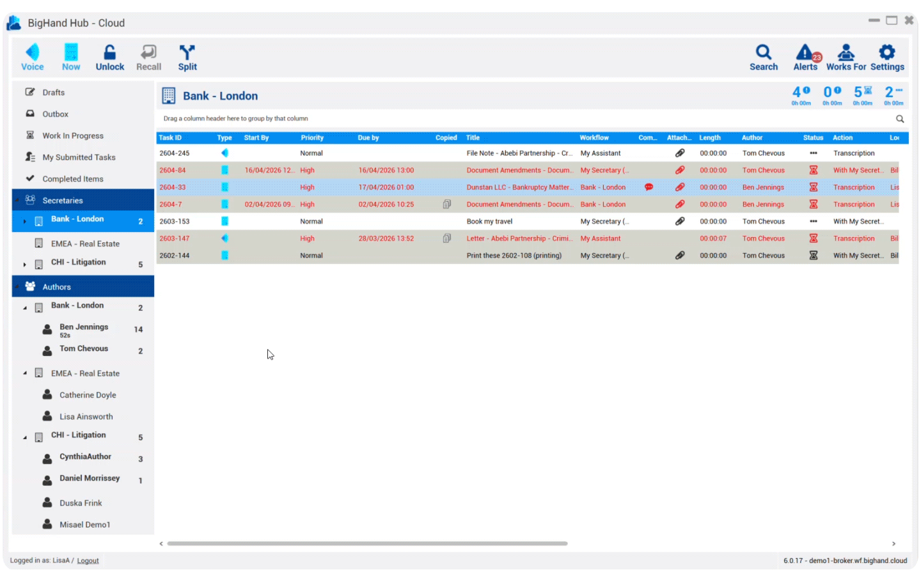
Task: Click Task ID cell 2603-147
Action: pos(174,238)
